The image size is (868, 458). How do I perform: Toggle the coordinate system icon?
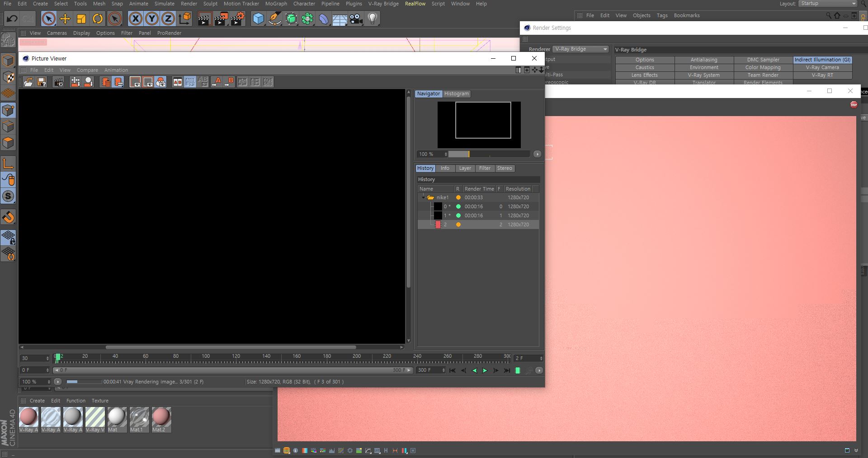coord(185,19)
